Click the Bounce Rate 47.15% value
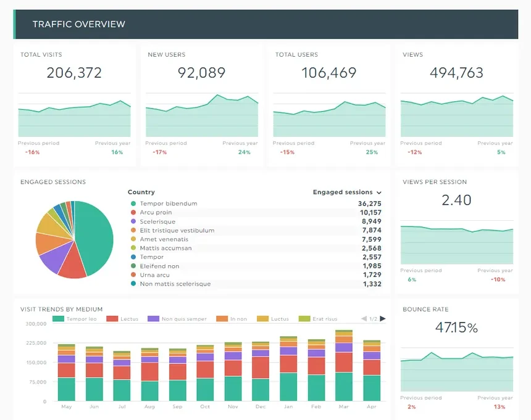This screenshot has height=420, width=531. (456, 327)
